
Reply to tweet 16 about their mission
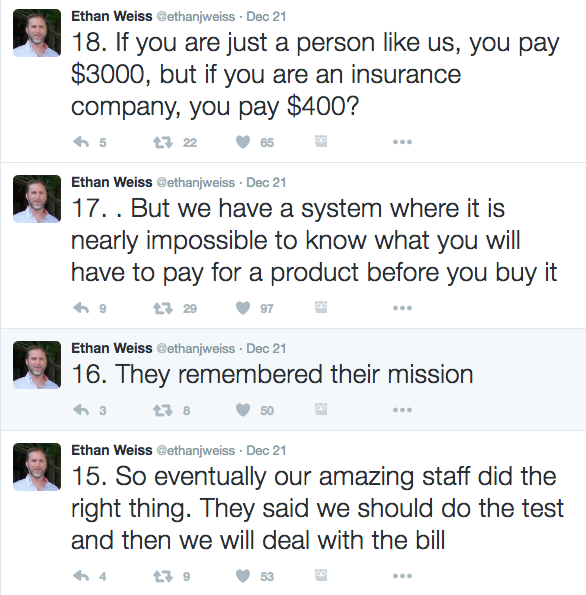81,410
